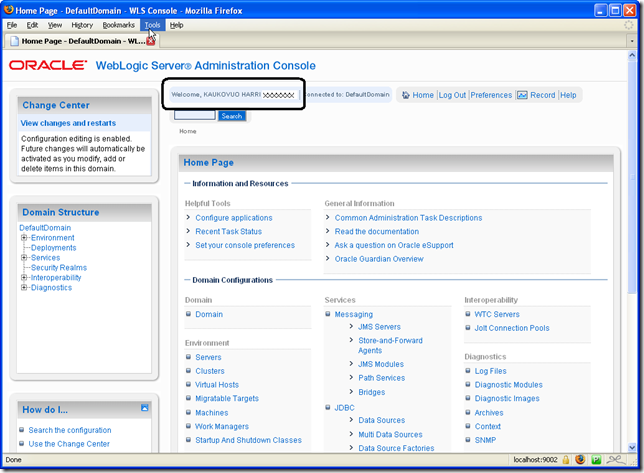Click the green P icon in status bar
Screen dimensions: 644x473
tap(596, 460)
